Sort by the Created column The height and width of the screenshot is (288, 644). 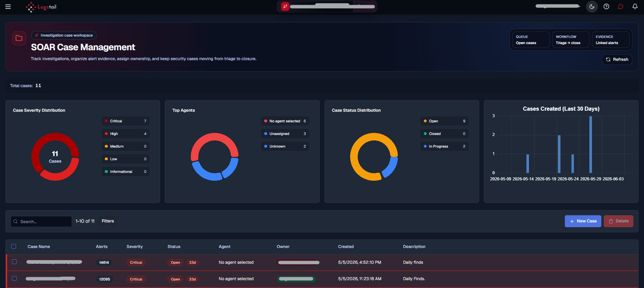click(x=346, y=247)
